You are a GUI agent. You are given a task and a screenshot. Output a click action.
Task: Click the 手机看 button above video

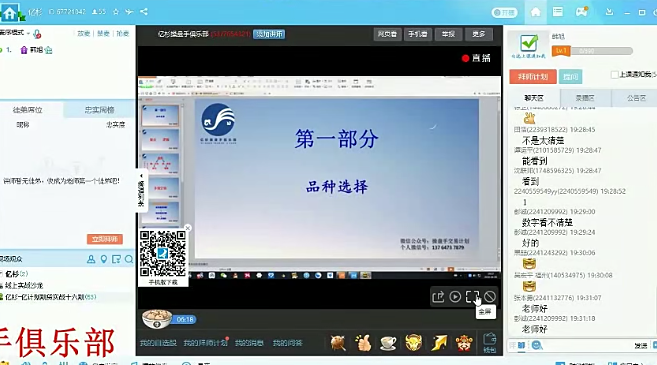[x=418, y=34]
